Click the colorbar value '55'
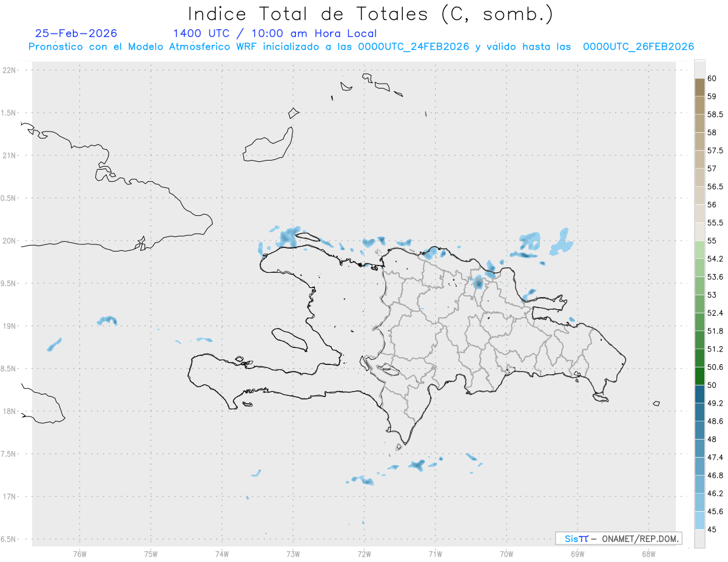Screen dimensions: 728x562 coord(712,241)
